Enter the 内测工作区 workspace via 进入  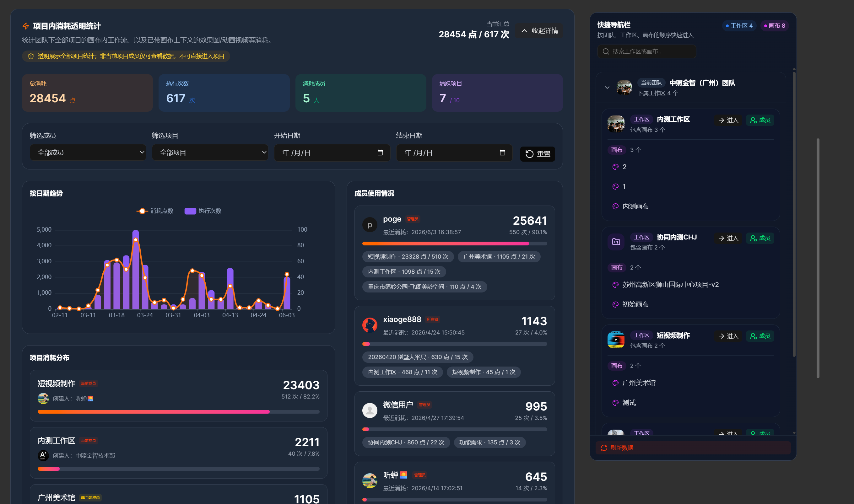pos(728,120)
